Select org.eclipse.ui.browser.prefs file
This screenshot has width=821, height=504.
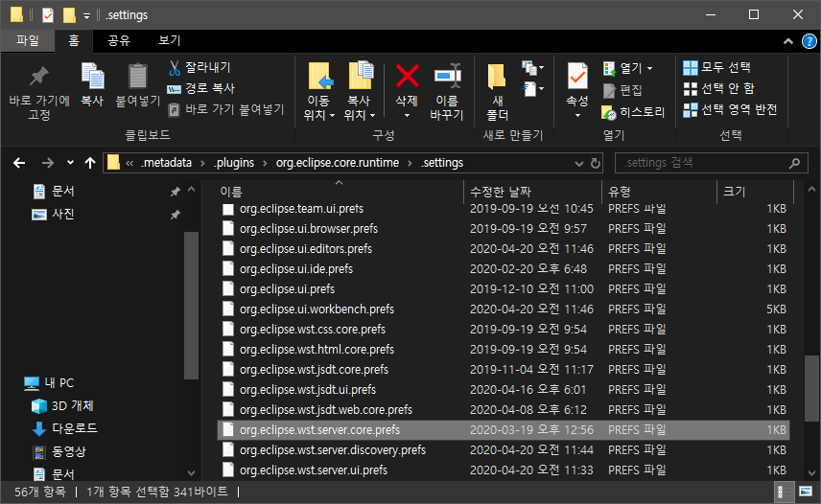tap(504, 228)
